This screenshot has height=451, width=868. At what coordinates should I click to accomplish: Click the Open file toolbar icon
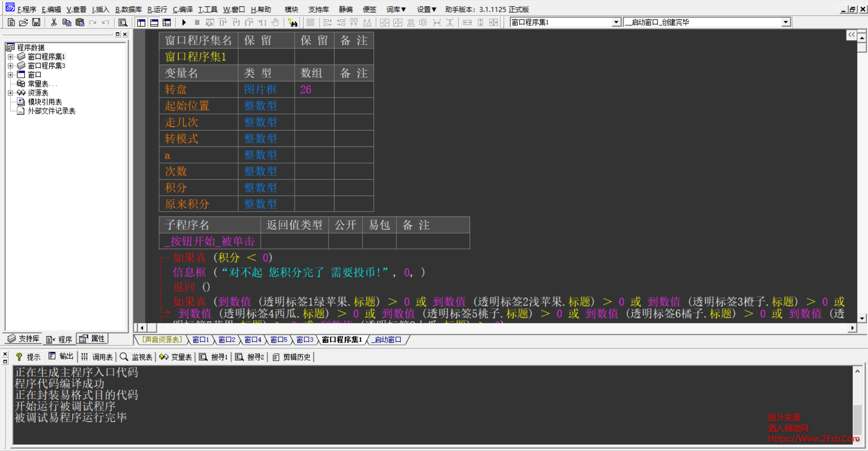pyautogui.click(x=24, y=22)
